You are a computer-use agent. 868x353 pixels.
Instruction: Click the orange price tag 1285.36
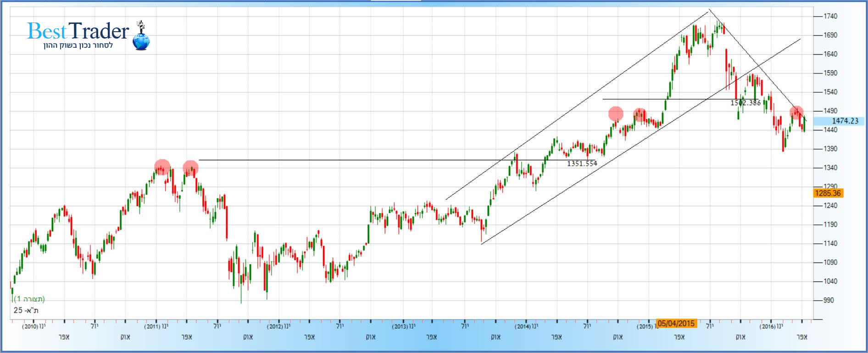tap(828, 193)
